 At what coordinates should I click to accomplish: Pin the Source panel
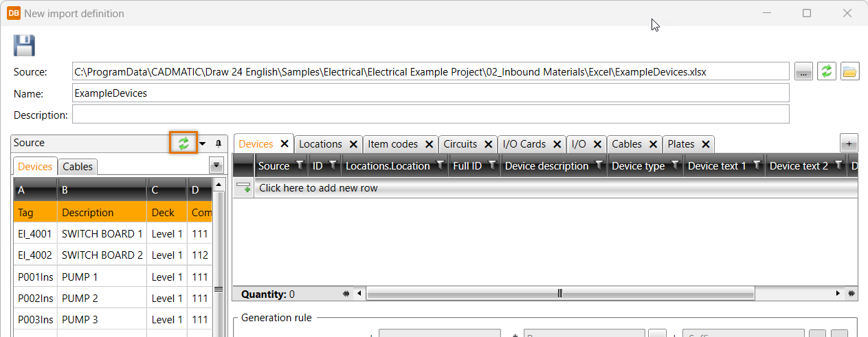(x=219, y=143)
